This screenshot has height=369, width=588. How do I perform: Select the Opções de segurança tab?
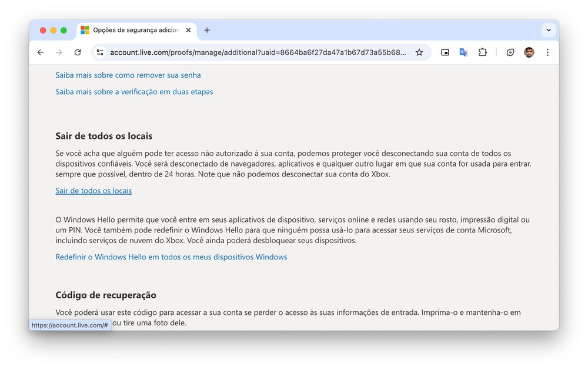pyautogui.click(x=135, y=30)
